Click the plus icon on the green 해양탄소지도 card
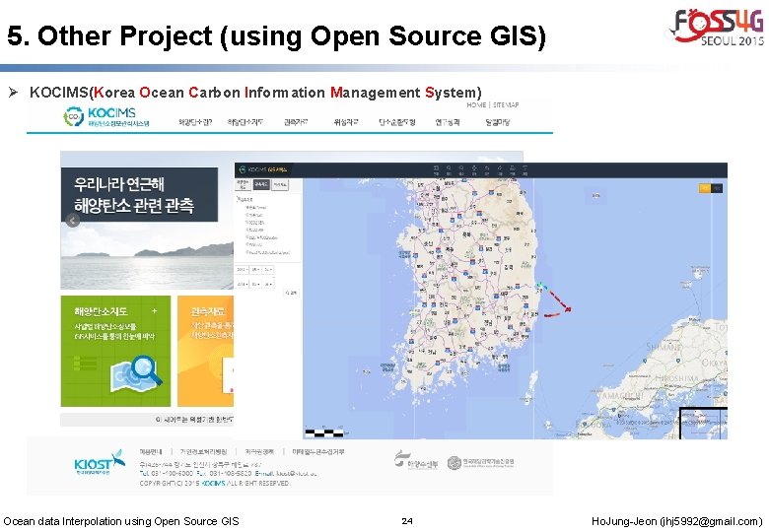 [x=154, y=311]
